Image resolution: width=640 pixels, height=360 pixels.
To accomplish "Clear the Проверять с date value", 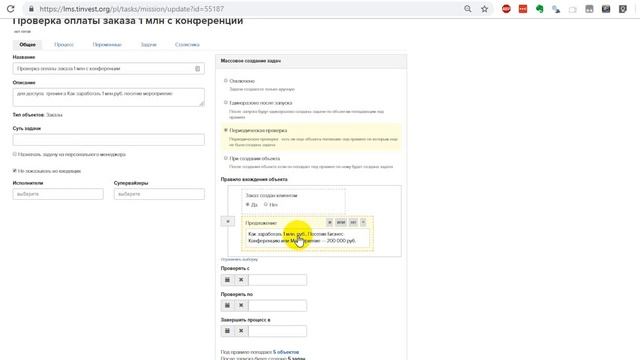I will [241, 280].
